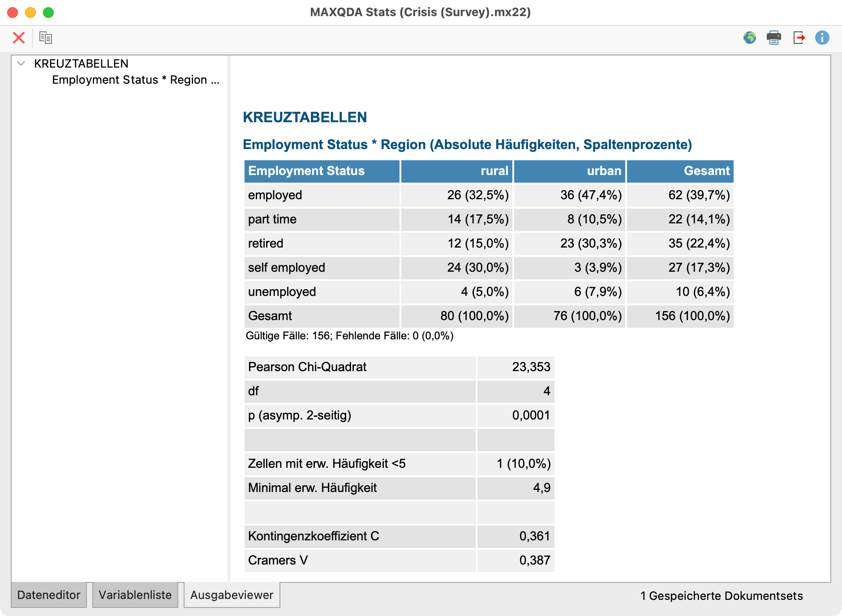This screenshot has width=842, height=616.
Task: Click the rural column header
Action: click(x=456, y=171)
